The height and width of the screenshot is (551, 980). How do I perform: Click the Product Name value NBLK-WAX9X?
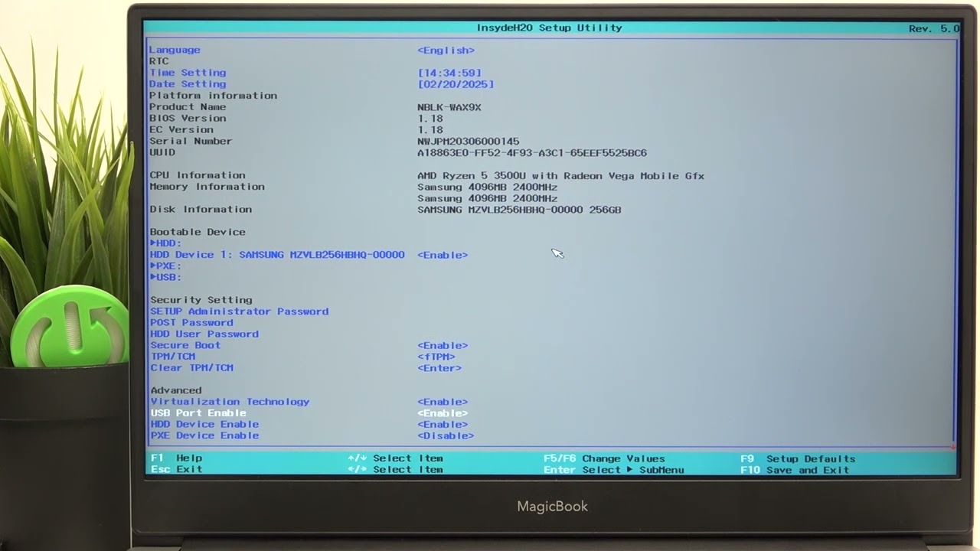(x=449, y=108)
